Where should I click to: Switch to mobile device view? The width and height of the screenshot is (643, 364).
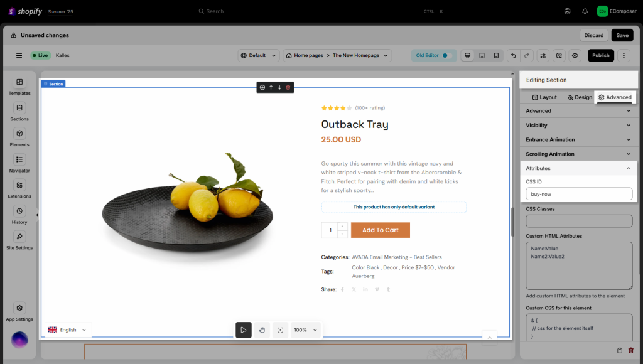point(496,56)
